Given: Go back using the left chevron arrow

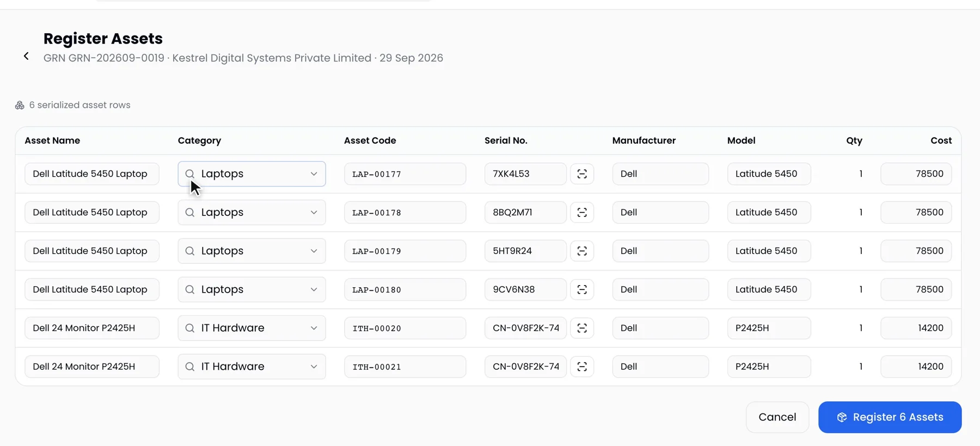Looking at the screenshot, I should pos(26,56).
